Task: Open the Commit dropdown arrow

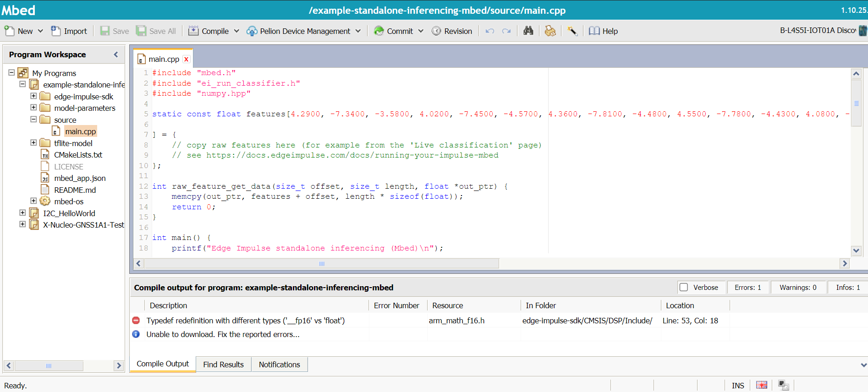Action: [x=421, y=31]
